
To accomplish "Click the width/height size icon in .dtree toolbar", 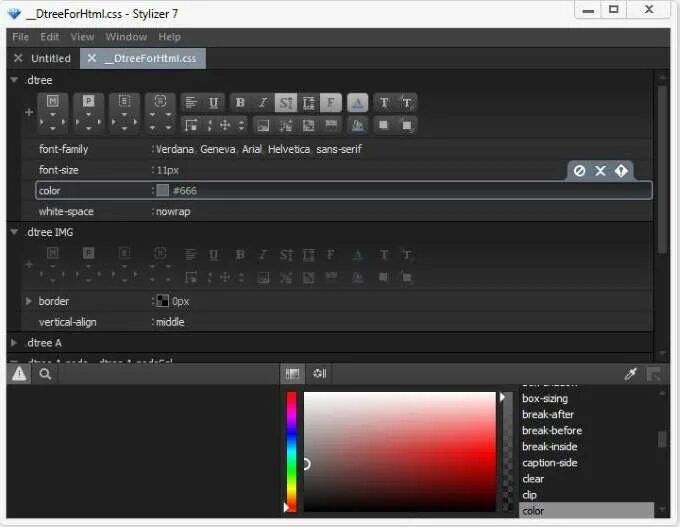I will pyautogui.click(x=191, y=125).
